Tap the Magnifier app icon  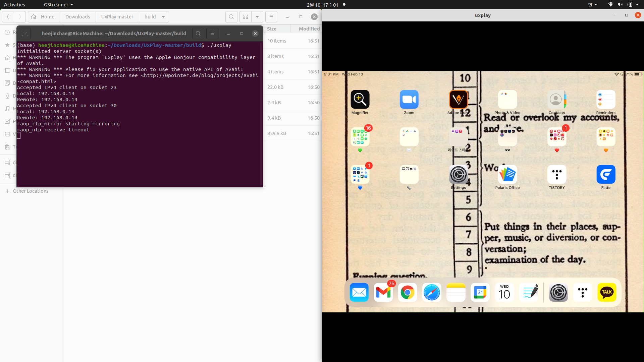360,100
